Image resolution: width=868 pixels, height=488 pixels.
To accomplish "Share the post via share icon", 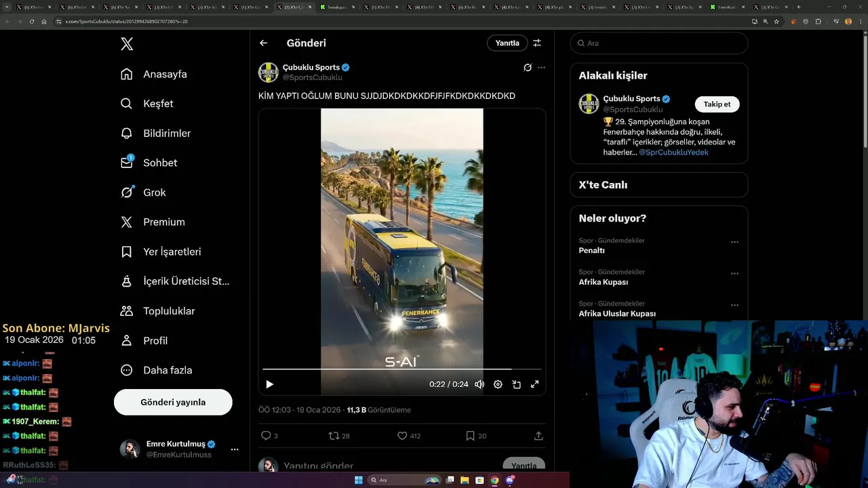I will pyautogui.click(x=538, y=436).
